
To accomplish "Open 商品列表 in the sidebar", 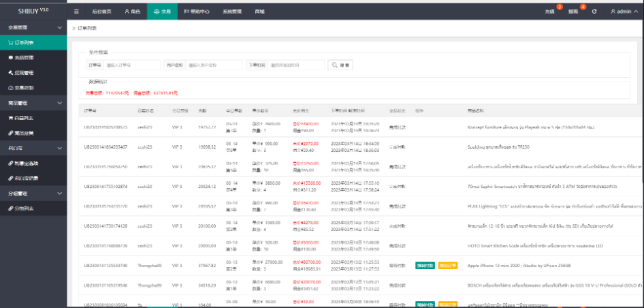I will (x=33, y=118).
